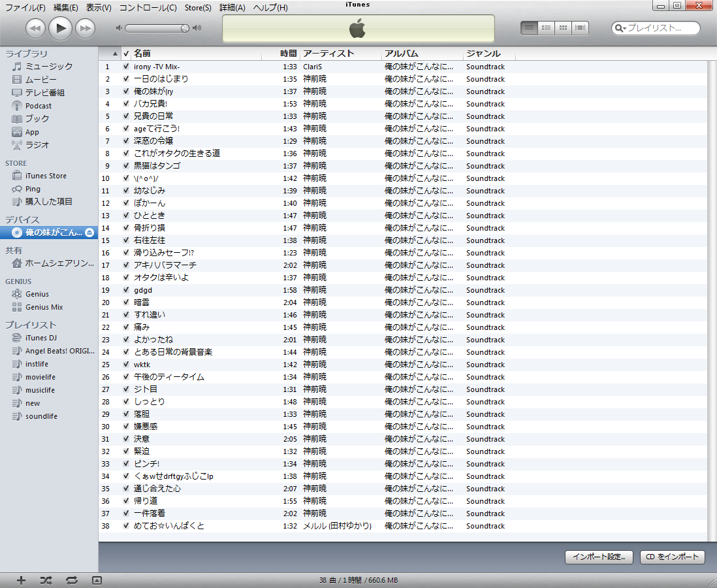Image resolution: width=717 pixels, height=588 pixels.
Task: Uncheck track '一日のはじまり'
Action: 126,78
